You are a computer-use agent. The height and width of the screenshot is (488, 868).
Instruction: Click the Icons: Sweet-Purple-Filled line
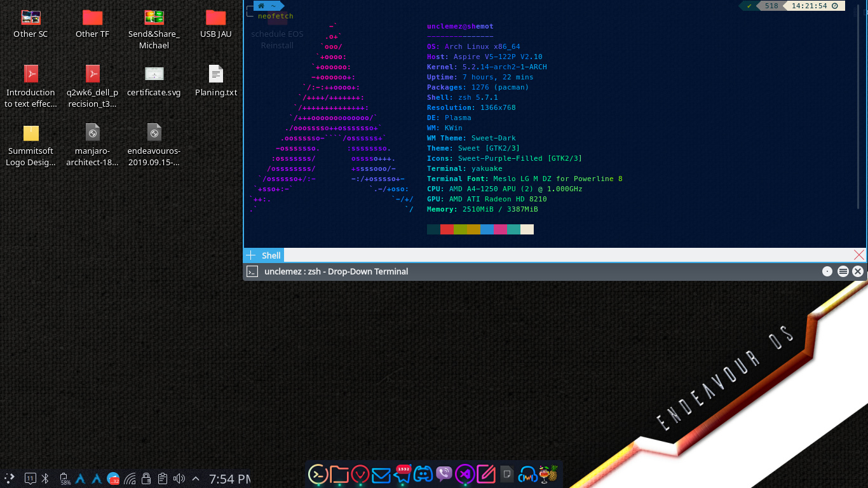click(505, 158)
